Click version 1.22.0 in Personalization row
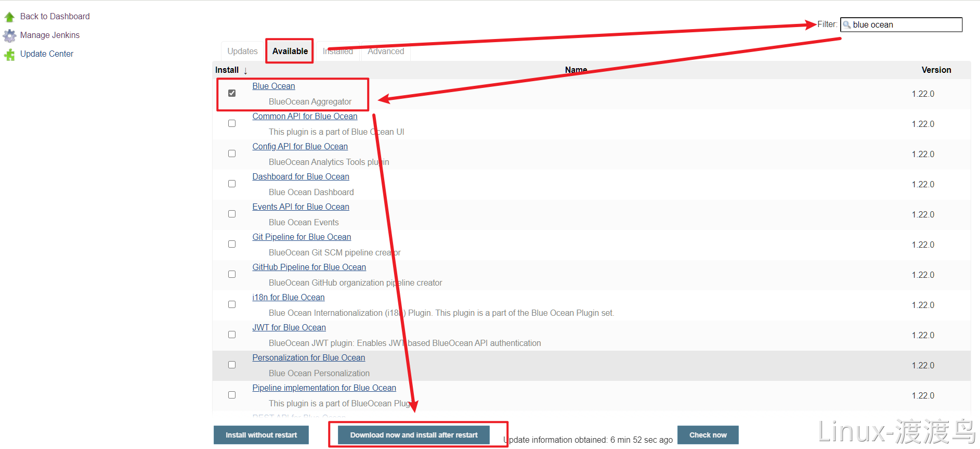 923,365
